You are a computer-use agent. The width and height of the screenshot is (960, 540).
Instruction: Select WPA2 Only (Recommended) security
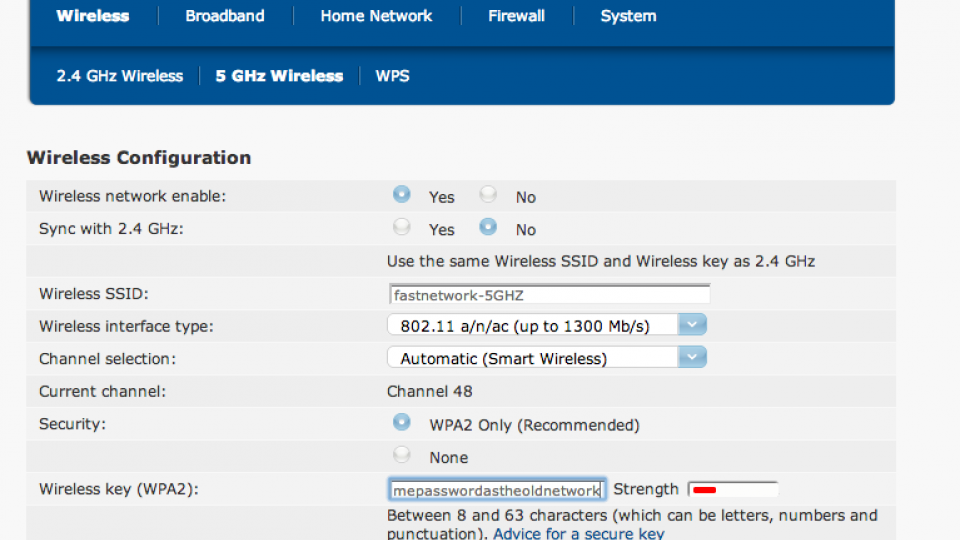[402, 422]
